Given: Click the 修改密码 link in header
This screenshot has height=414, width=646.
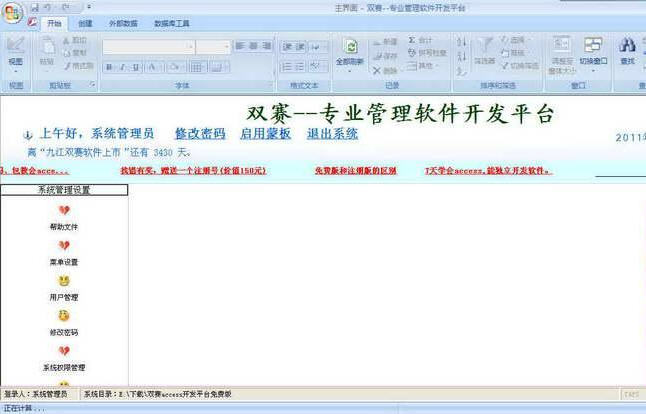Looking at the screenshot, I should 200,134.
